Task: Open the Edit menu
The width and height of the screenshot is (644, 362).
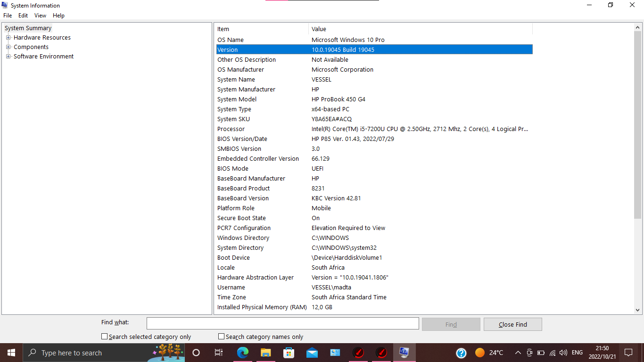Action: coord(23,16)
